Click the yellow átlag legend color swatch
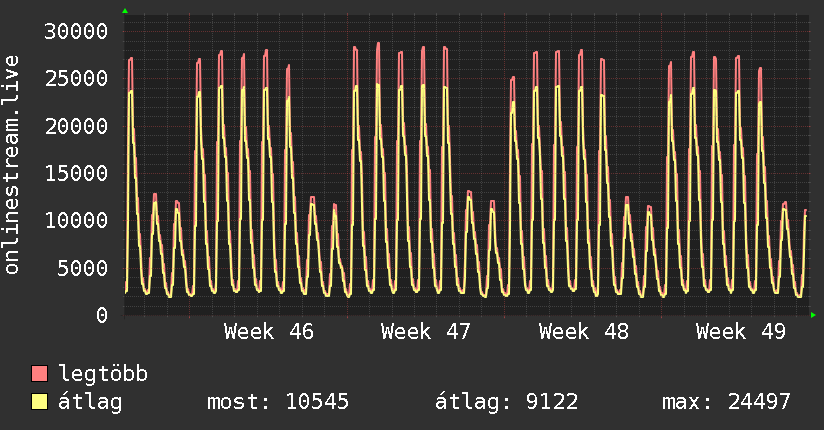Screen dimensions: 824x430 tap(39, 402)
